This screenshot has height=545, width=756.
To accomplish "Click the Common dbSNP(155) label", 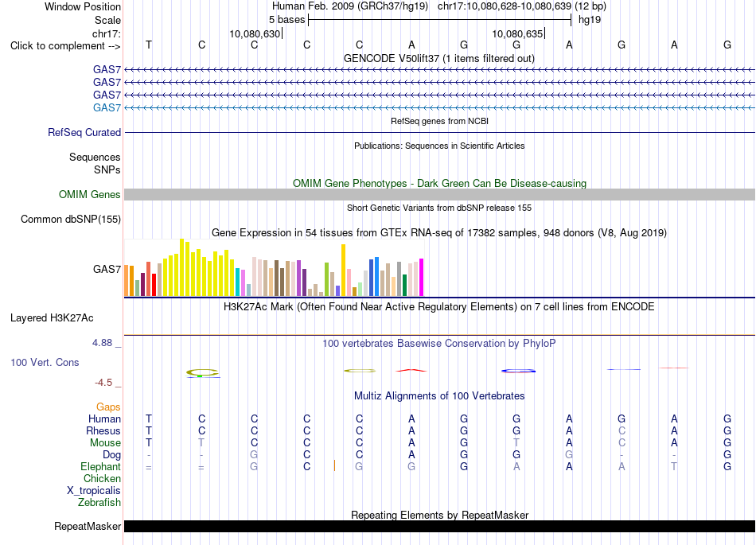I will [70, 220].
